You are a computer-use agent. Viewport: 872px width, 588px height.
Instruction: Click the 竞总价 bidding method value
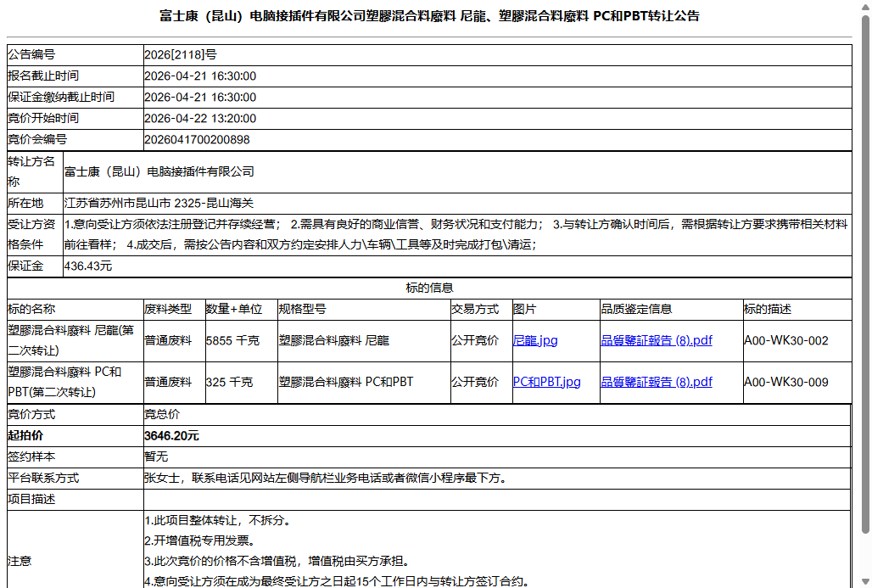(x=162, y=414)
